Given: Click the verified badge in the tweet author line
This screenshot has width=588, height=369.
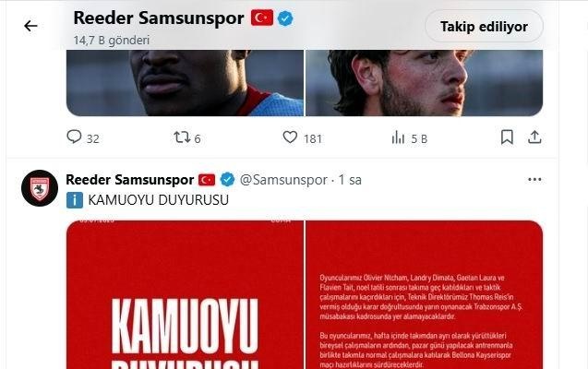Looking at the screenshot, I should point(227,180).
